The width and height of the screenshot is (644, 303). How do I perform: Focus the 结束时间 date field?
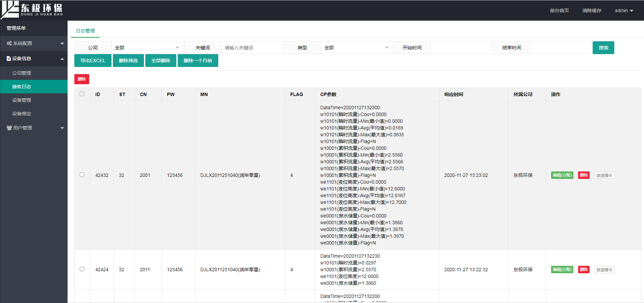click(561, 48)
